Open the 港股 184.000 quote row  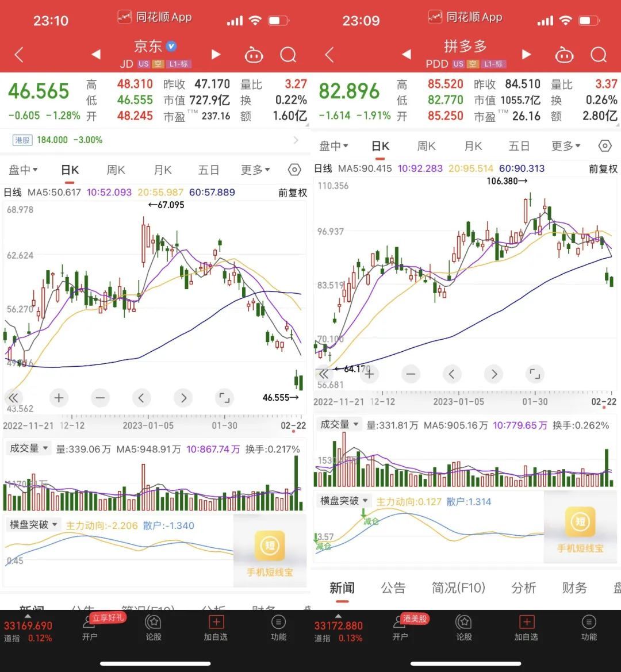(155, 140)
